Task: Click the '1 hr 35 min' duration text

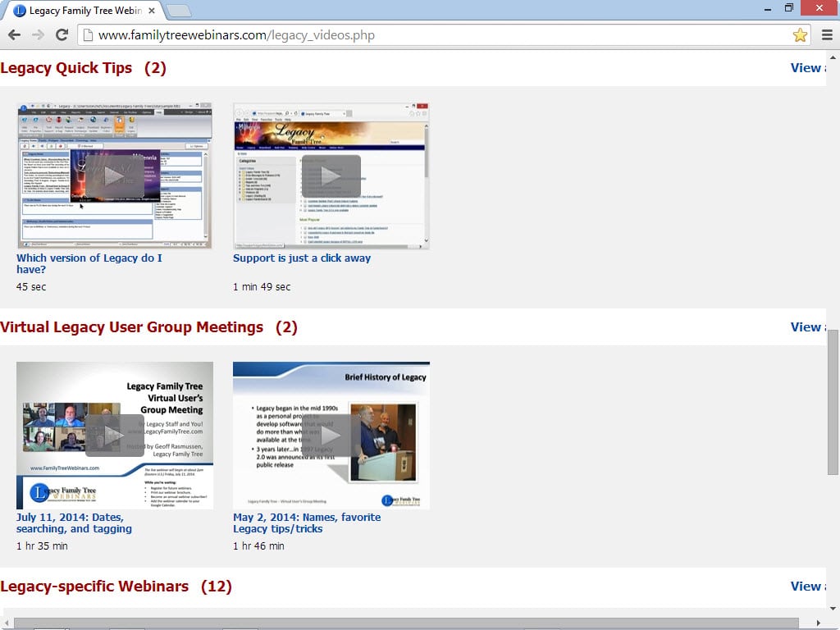Action: (x=42, y=546)
